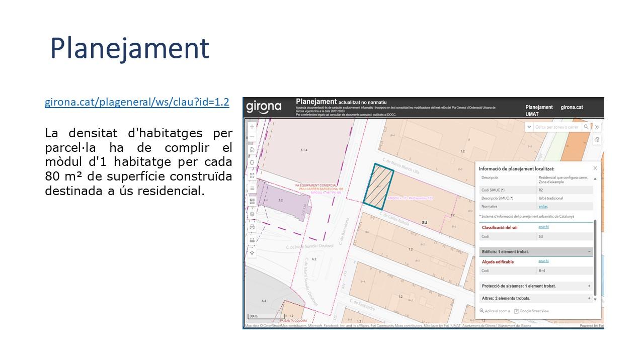
Task: Open the search source dropdown arrow
Action: pyautogui.click(x=529, y=127)
